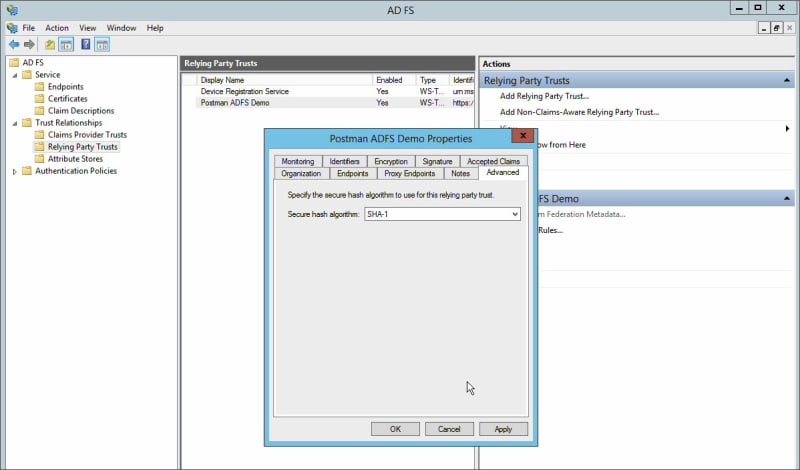This screenshot has height=470, width=800.
Task: Collapse the Trust Relationships tree node
Action: pos(15,123)
